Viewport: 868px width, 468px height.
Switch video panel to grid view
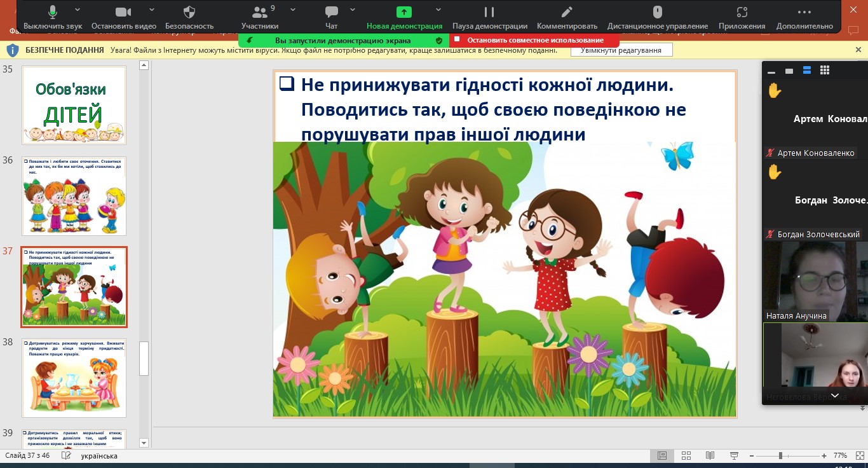[x=825, y=71]
